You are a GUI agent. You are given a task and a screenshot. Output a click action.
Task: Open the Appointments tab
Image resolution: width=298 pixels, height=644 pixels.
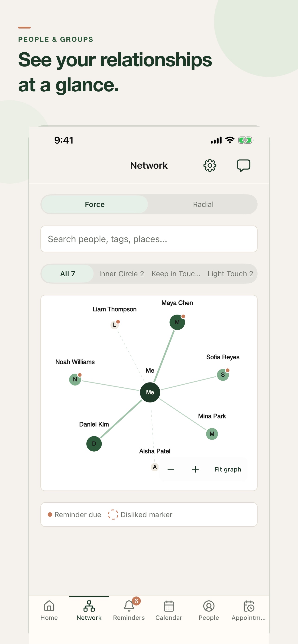[x=249, y=610]
